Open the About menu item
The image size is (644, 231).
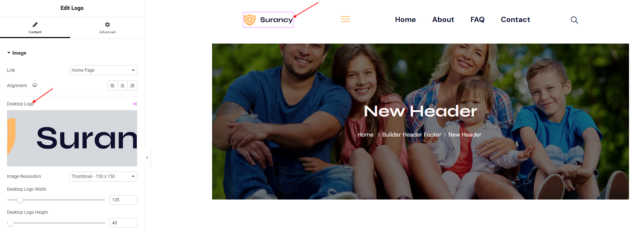pos(443,20)
